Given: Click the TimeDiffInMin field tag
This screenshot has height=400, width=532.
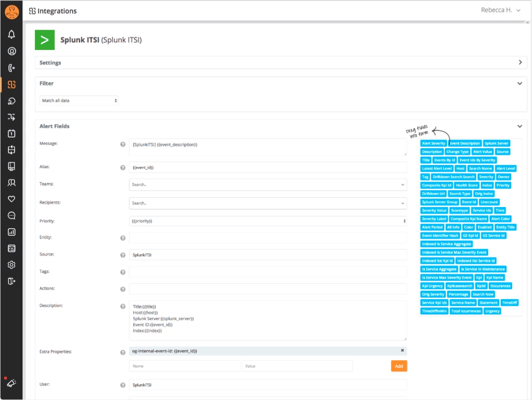Looking at the screenshot, I should tap(435, 311).
